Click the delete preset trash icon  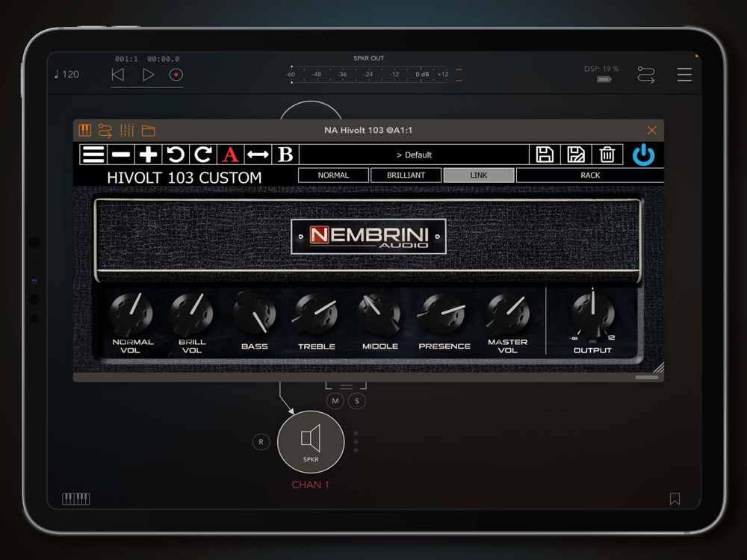607,155
